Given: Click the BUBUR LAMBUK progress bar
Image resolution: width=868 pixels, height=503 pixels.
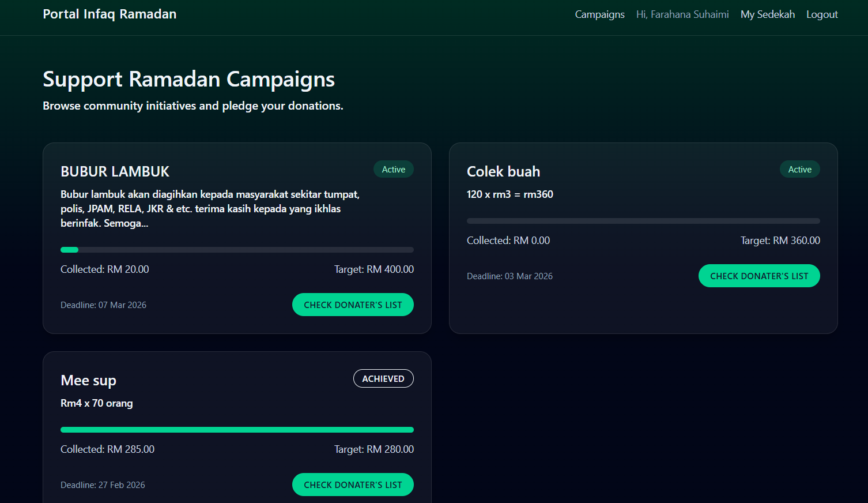Looking at the screenshot, I should pos(237,249).
